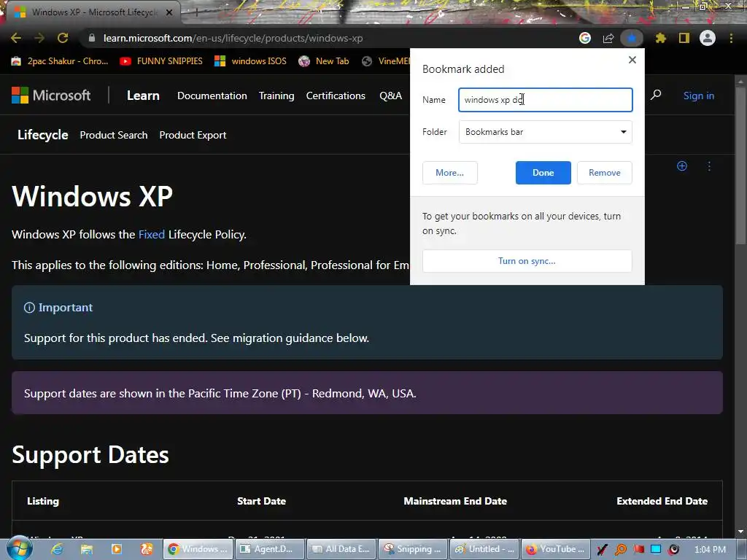
Task: Open the extensions puzzle-piece icon
Action: pyautogui.click(x=660, y=38)
